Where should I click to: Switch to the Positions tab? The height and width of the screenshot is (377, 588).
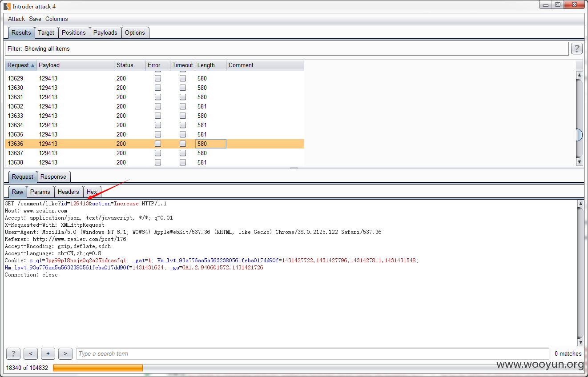pyautogui.click(x=74, y=32)
